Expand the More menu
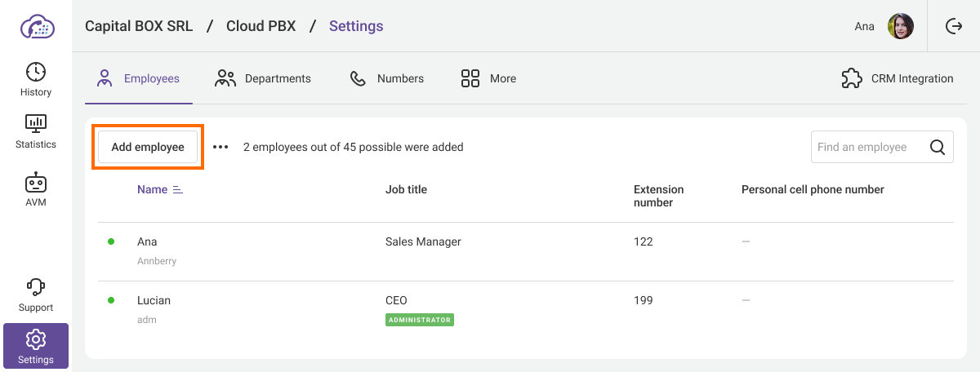 point(488,79)
